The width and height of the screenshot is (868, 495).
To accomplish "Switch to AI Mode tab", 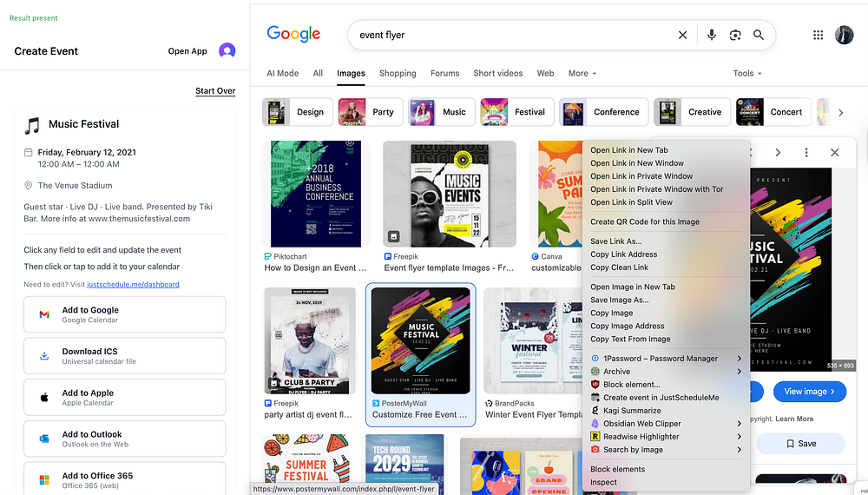I will pos(282,73).
